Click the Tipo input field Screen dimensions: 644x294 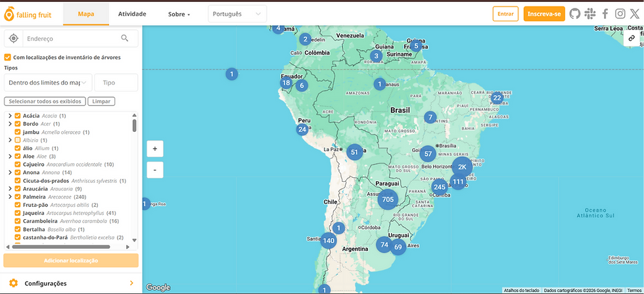(x=116, y=83)
